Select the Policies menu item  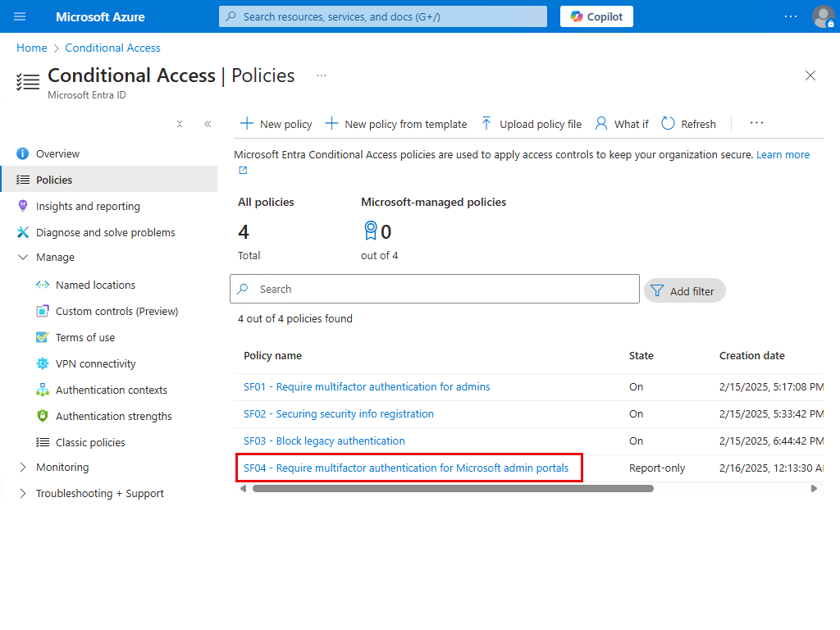[x=109, y=180]
